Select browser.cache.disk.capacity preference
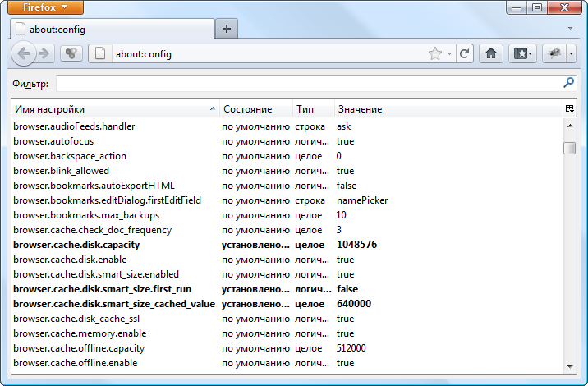Screen dimensions: 588x386 click(287, 245)
